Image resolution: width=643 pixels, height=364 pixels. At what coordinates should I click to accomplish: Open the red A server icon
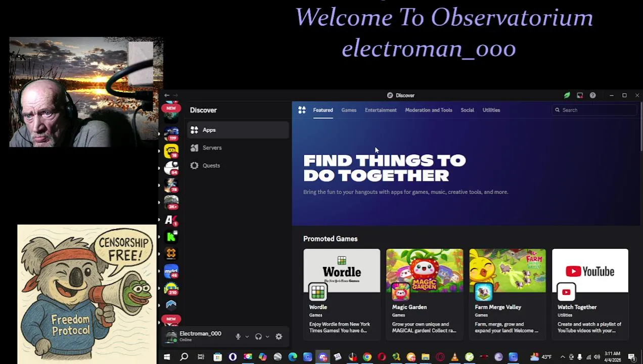pyautogui.click(x=171, y=219)
